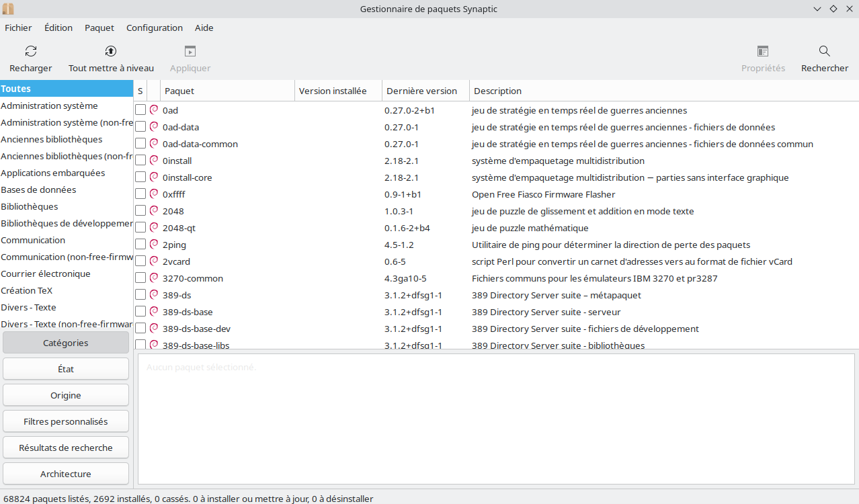Click the Debian icon next to 389-ds
The image size is (859, 504).
click(154, 295)
